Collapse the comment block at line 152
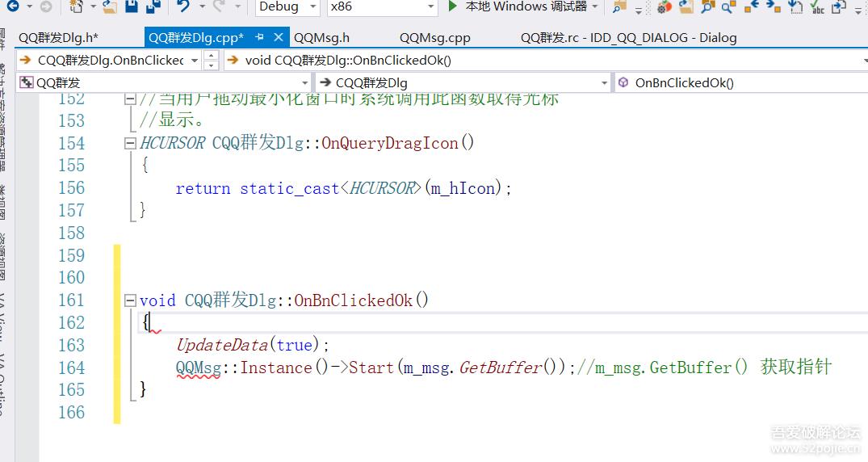The width and height of the screenshot is (868, 462). pyautogui.click(x=130, y=99)
